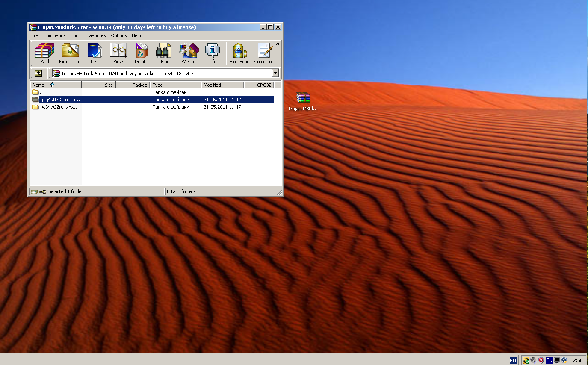
Task: Select the parent folder ".." row
Action: coord(152,92)
